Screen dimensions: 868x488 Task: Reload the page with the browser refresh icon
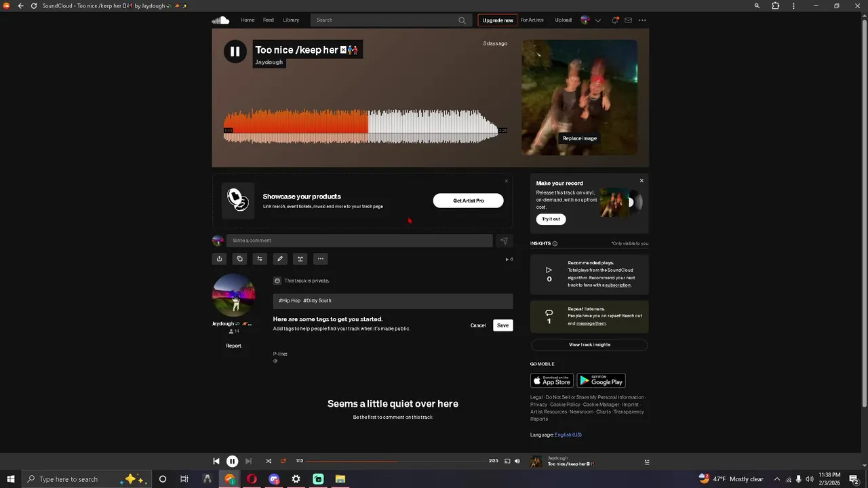34,6
